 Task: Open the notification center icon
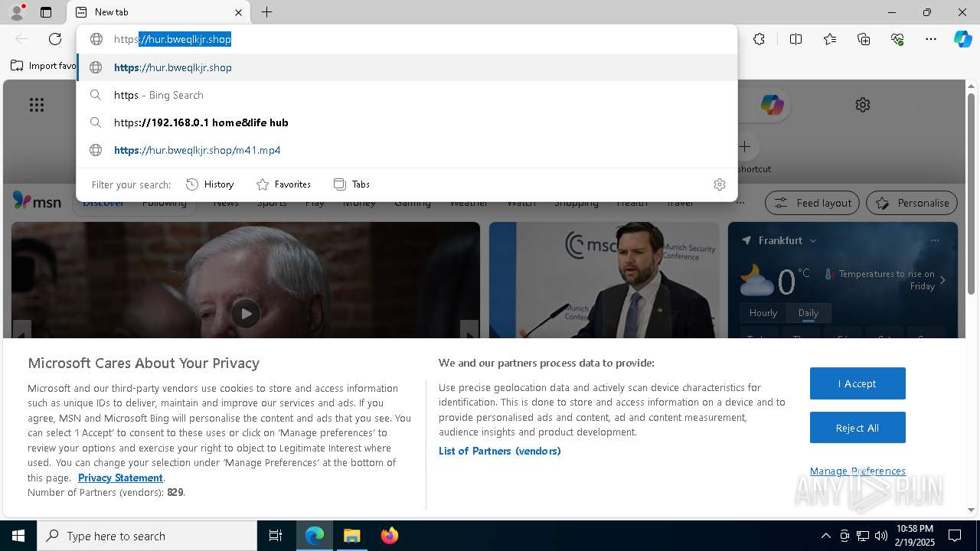point(955,536)
